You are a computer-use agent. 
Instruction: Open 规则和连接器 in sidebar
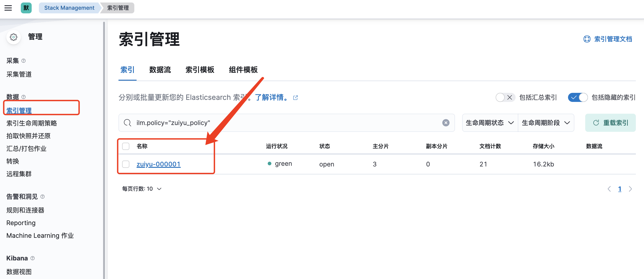pos(25,210)
